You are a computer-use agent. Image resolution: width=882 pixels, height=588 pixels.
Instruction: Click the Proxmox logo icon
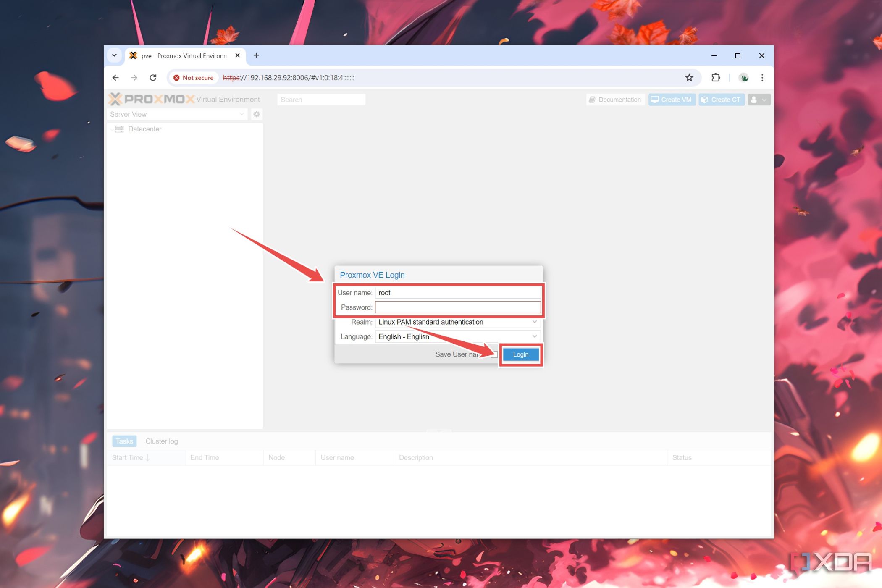pyautogui.click(x=114, y=100)
